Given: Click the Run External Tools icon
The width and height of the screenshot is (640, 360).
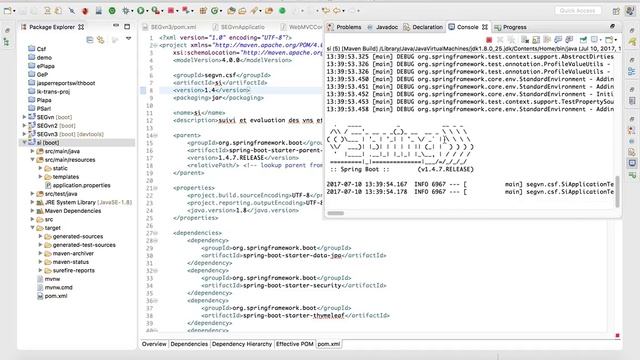Looking at the screenshot, I should pyautogui.click(x=155, y=11).
